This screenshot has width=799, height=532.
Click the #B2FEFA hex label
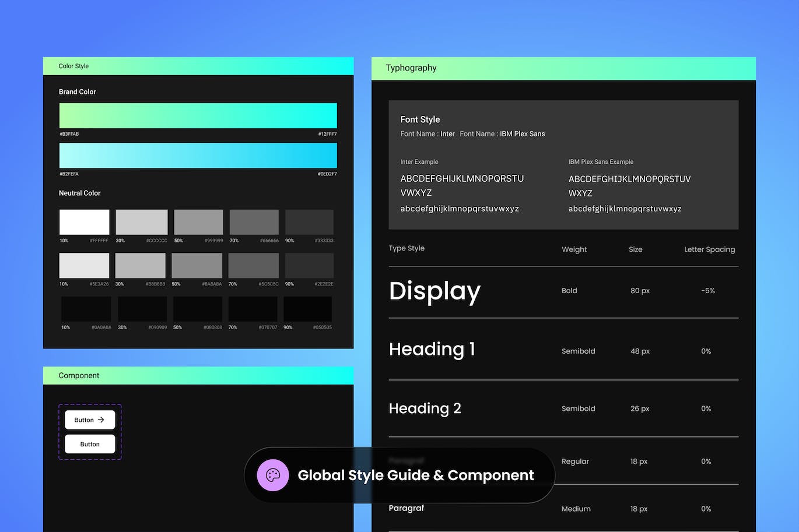click(x=69, y=174)
